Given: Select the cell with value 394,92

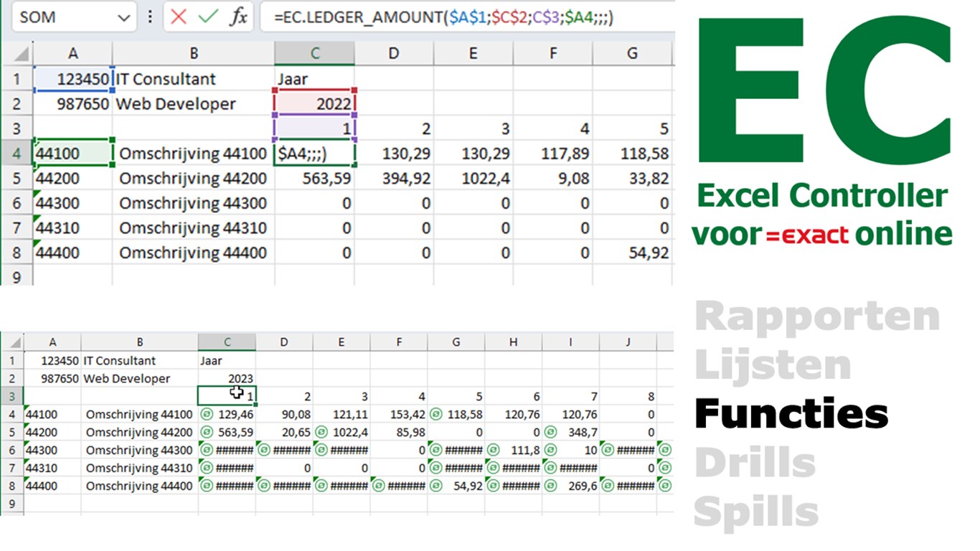Looking at the screenshot, I should (x=394, y=178).
